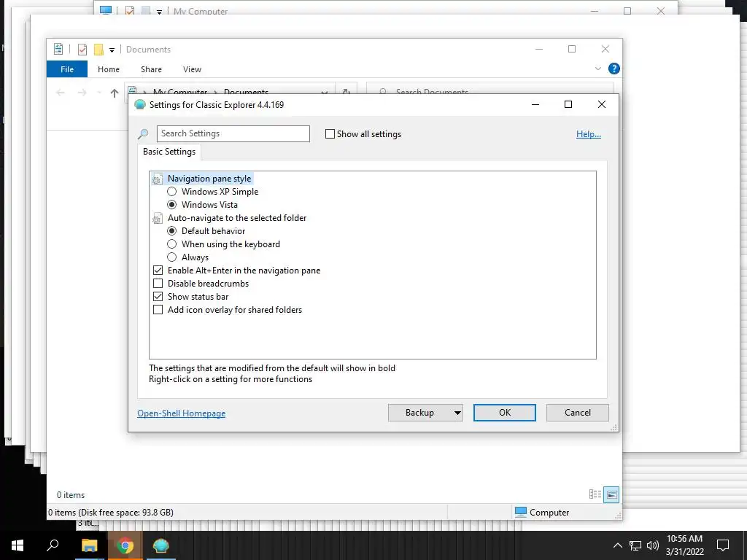Open the Help link
The width and height of the screenshot is (747, 560).
(x=589, y=134)
